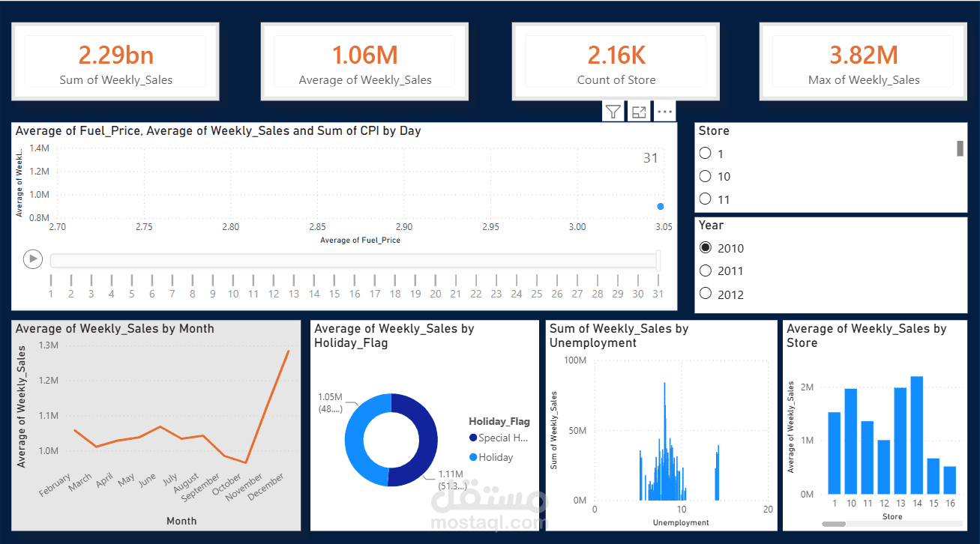Choose year 2011 in Year slicer
This screenshot has height=544, width=980.
(705, 271)
